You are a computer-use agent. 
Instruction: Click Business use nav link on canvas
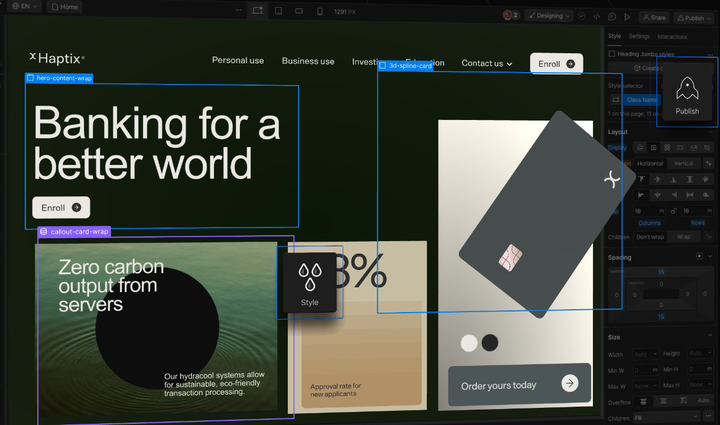click(308, 61)
